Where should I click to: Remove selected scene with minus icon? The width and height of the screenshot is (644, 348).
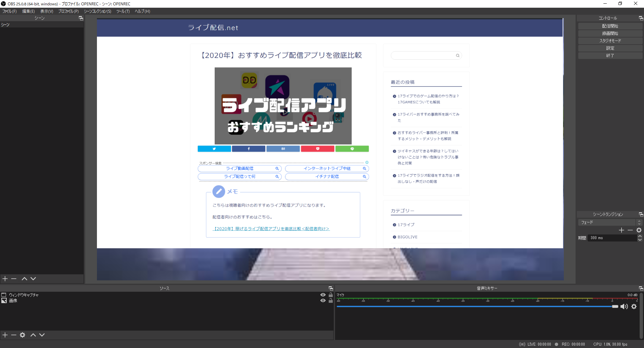click(x=14, y=279)
